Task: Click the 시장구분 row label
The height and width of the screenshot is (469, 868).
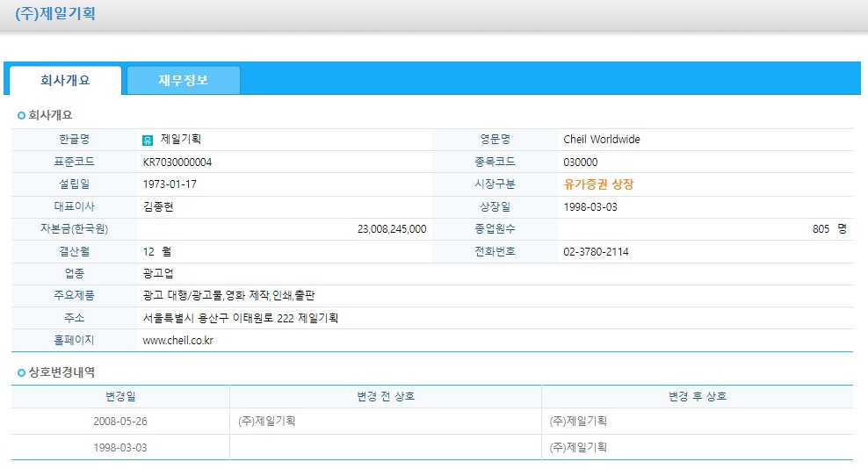Action: point(495,184)
